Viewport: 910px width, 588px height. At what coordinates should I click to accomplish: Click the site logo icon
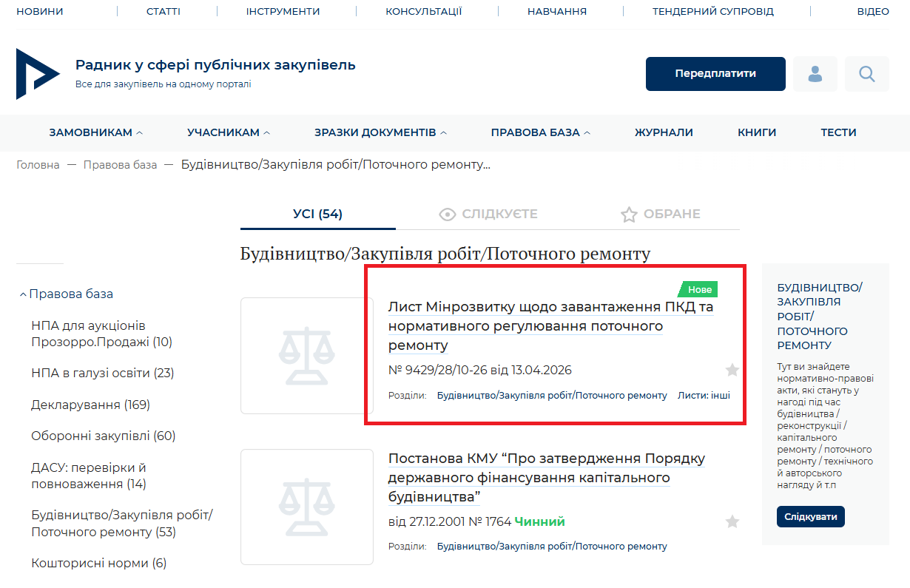pyautogui.click(x=37, y=74)
